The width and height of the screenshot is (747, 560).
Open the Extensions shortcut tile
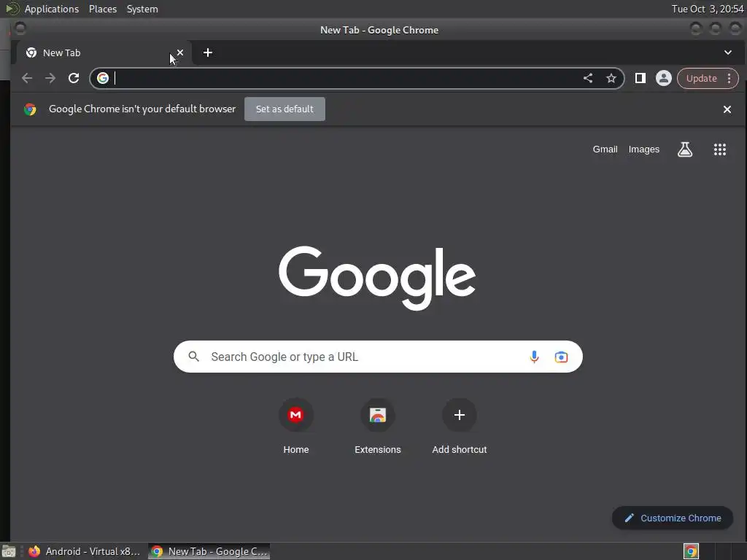[378, 426]
